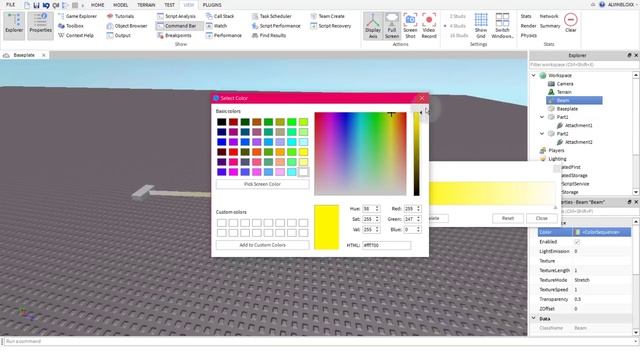
Task: Click Pick Screen Color button
Action: 262,184
